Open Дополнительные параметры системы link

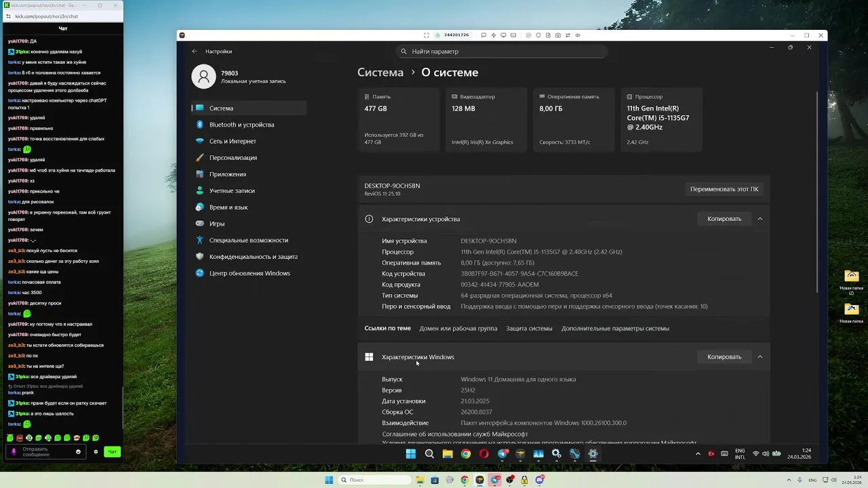tap(615, 328)
